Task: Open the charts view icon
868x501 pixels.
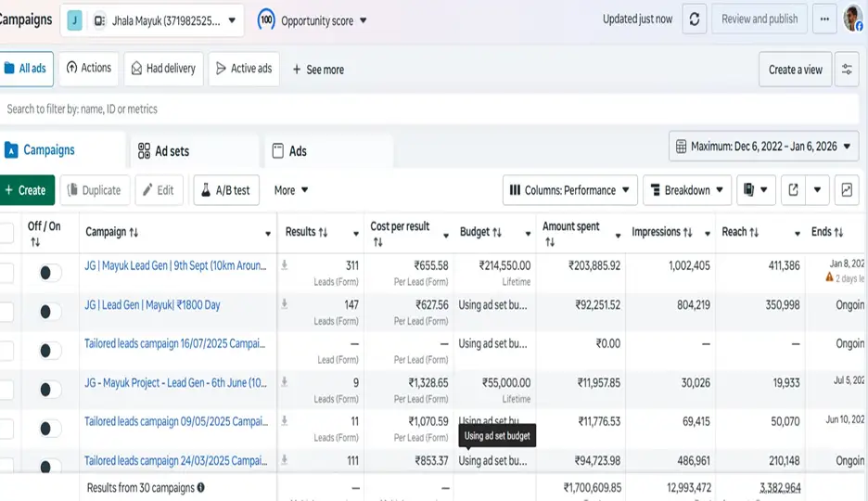Action: 846,190
